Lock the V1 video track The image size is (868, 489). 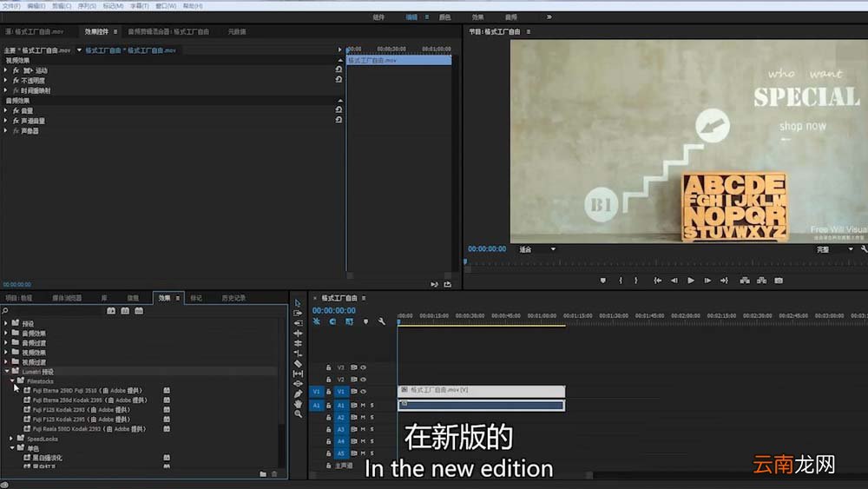[x=328, y=392]
